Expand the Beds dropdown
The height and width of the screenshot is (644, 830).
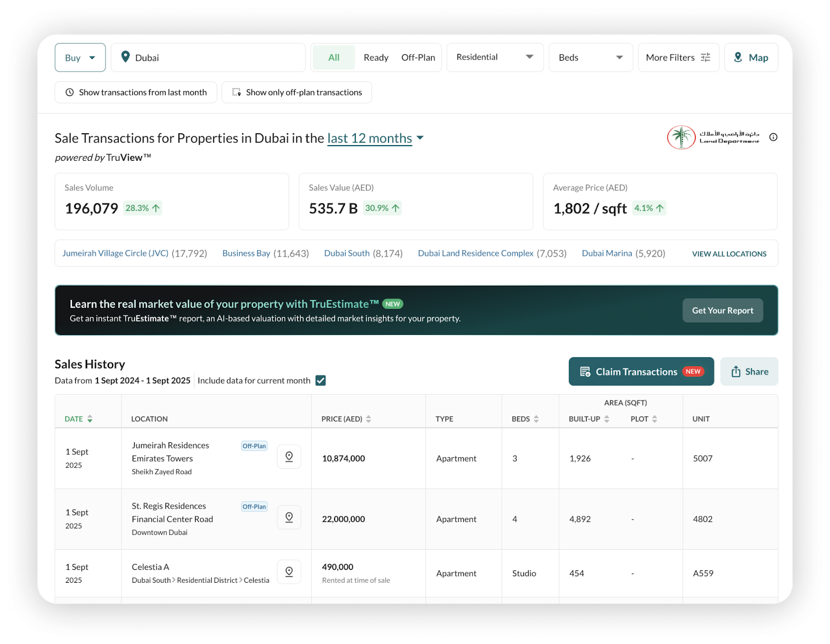590,57
